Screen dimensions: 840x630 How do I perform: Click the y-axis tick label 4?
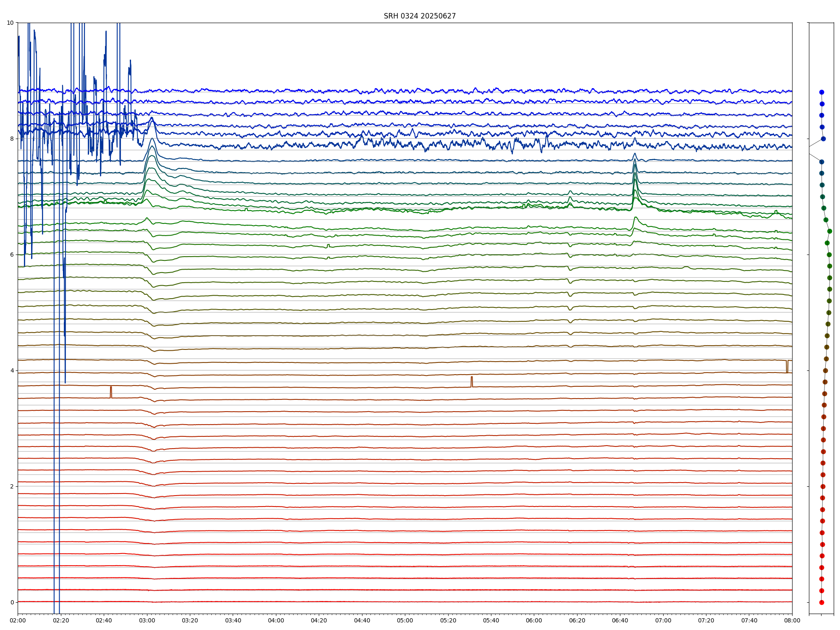pos(12,370)
